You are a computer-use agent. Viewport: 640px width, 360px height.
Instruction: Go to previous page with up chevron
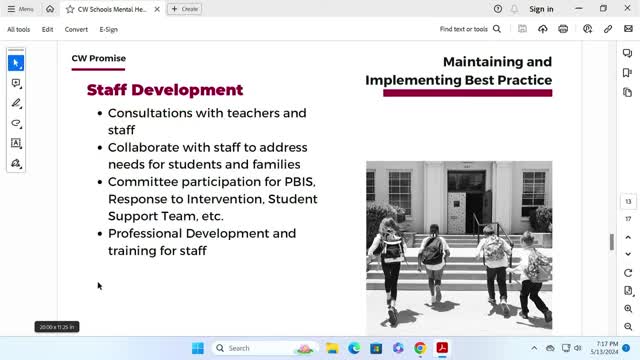(x=628, y=237)
